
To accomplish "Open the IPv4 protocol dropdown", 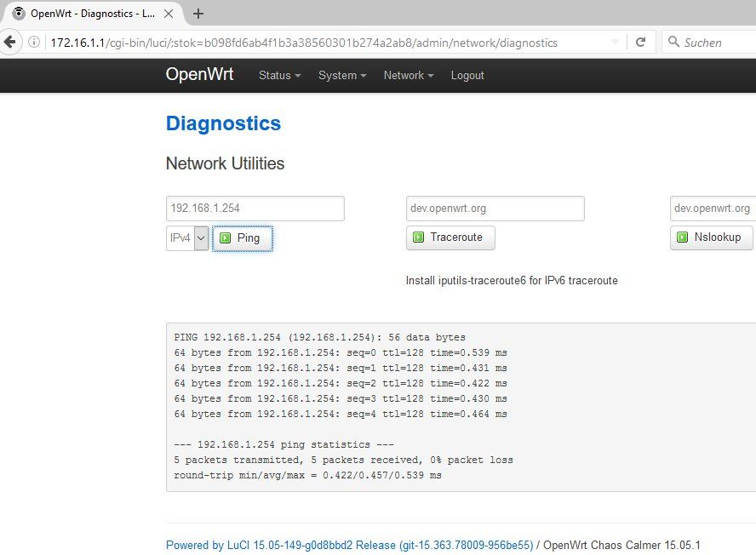I will pos(187,238).
